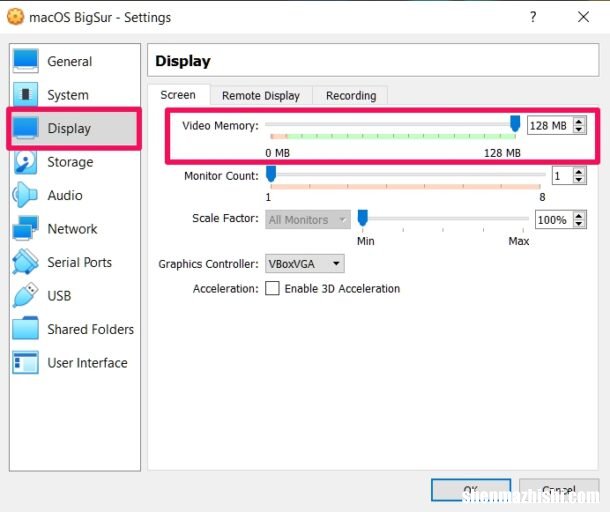Viewport: 610px width, 512px height.
Task: Open Shared Folders folder icon
Action: pos(25,329)
